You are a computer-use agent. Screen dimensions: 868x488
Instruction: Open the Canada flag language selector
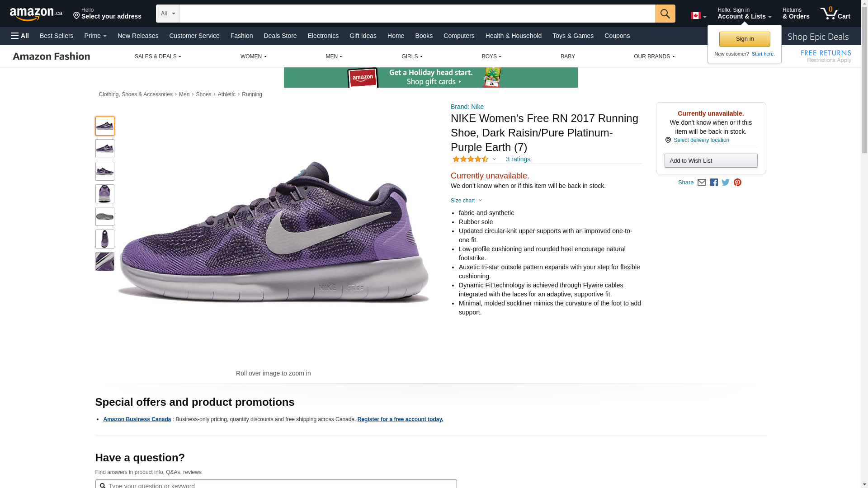tap(698, 16)
